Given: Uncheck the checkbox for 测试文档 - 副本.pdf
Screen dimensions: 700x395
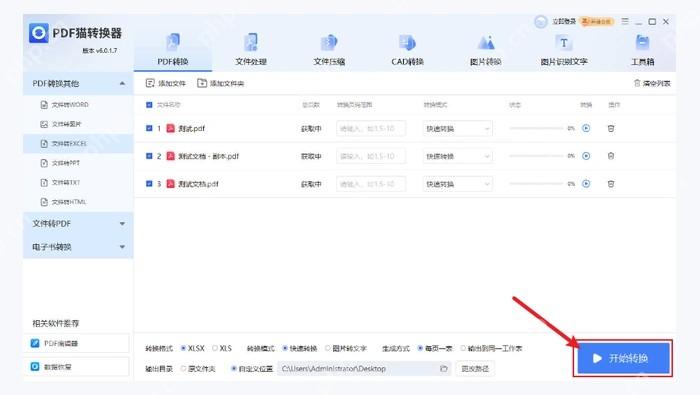Looking at the screenshot, I should tap(149, 156).
